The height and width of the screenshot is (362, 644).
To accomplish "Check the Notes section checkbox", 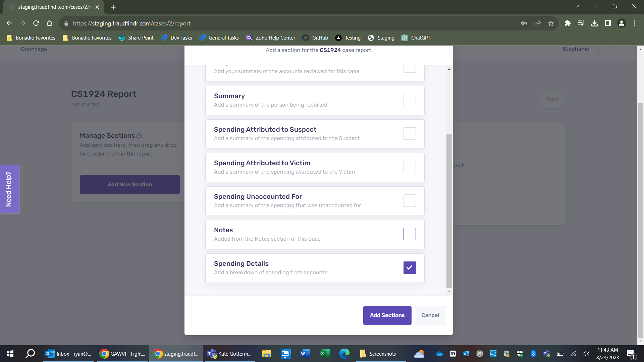I will pos(410,234).
